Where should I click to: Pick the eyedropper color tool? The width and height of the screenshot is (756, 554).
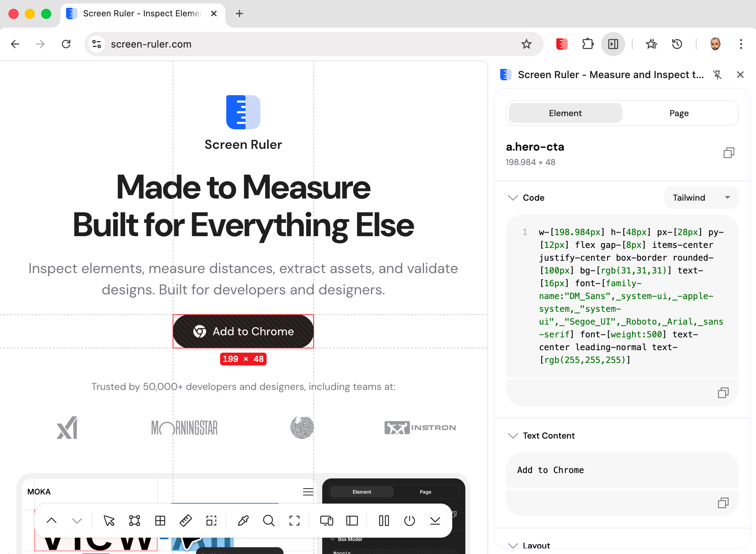[243, 521]
